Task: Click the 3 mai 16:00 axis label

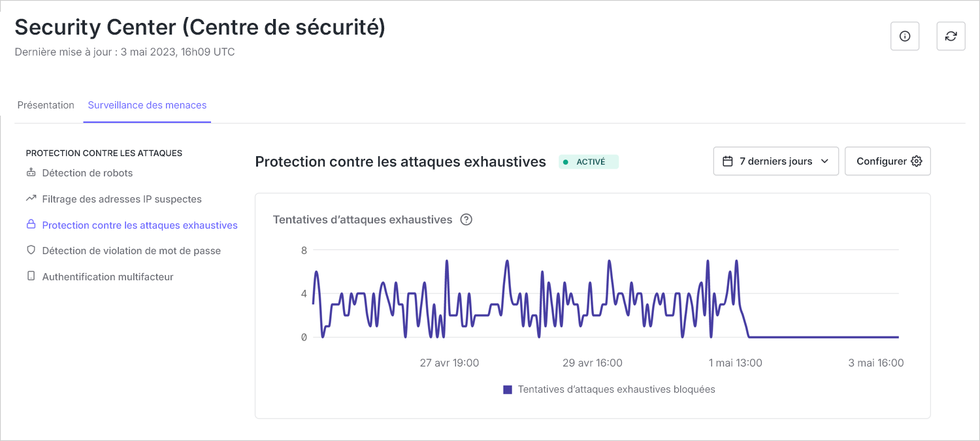Action: [x=876, y=363]
